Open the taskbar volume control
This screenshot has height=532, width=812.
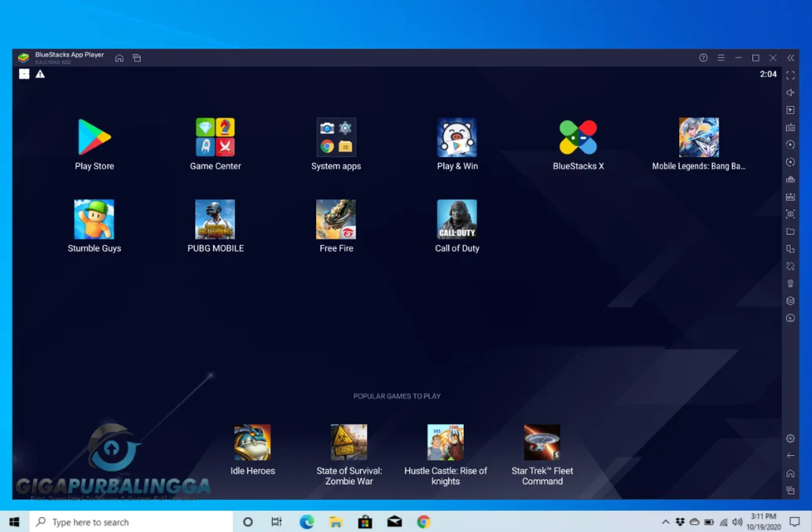737,521
